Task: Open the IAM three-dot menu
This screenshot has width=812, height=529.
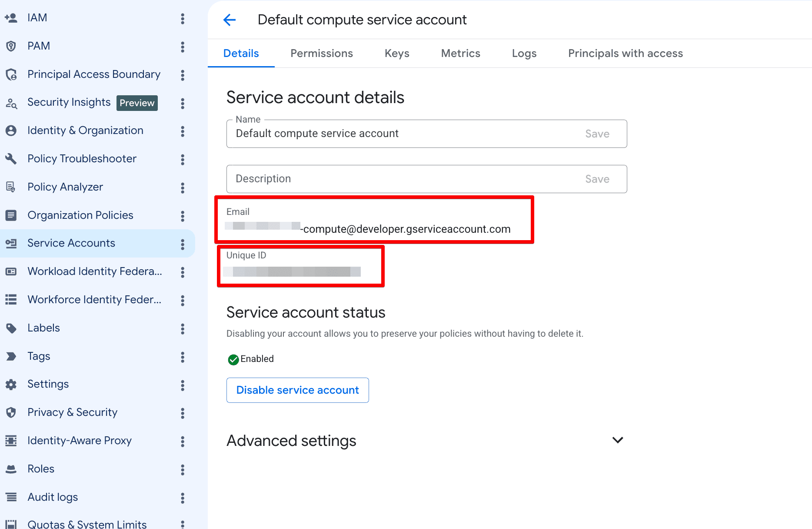Action: (183, 19)
